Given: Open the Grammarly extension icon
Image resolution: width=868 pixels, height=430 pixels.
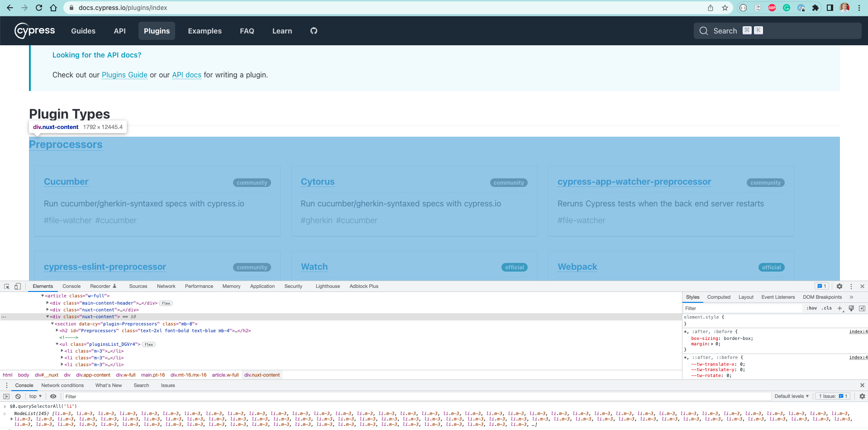Looking at the screenshot, I should [787, 8].
